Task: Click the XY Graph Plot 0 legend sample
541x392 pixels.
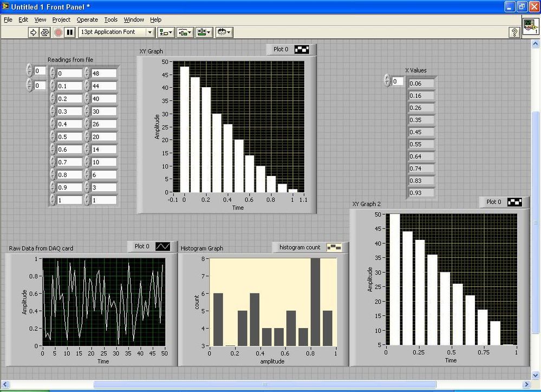Action: tap(302, 49)
